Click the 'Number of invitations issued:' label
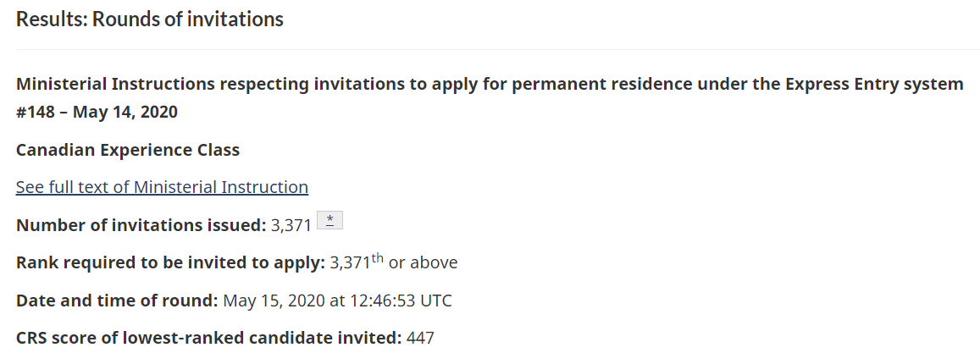This screenshot has width=980, height=353. 141,225
